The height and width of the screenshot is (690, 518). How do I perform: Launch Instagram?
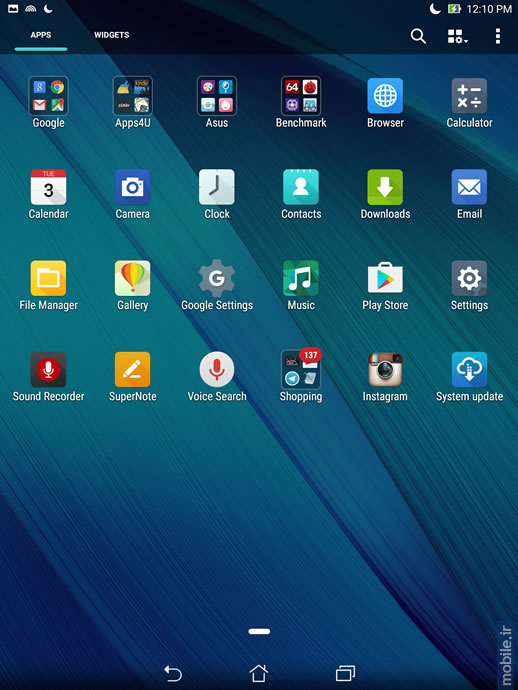pyautogui.click(x=385, y=369)
